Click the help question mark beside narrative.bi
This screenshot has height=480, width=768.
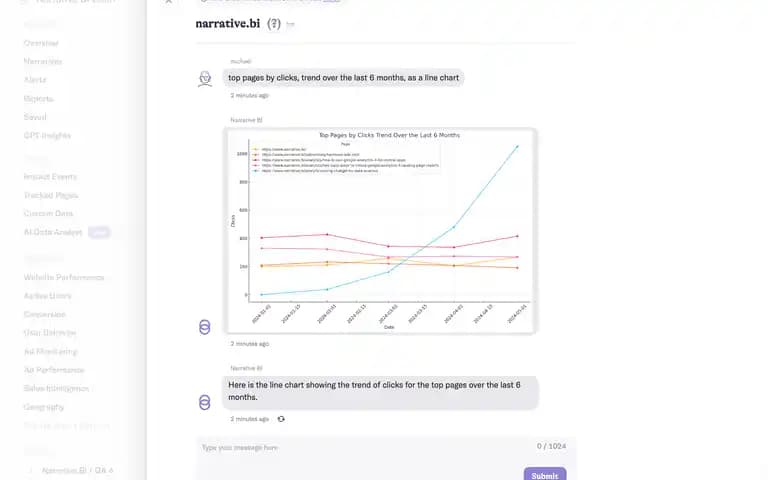tap(274, 24)
